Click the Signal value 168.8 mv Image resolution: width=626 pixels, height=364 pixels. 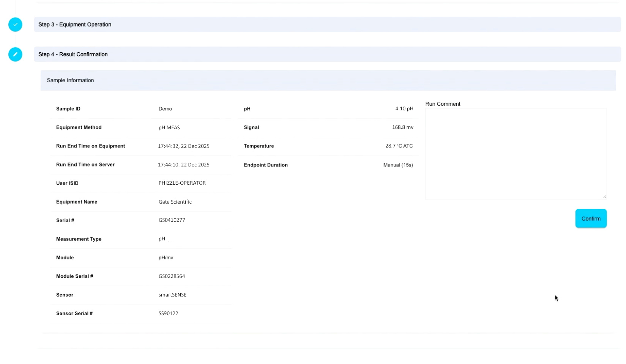click(402, 127)
